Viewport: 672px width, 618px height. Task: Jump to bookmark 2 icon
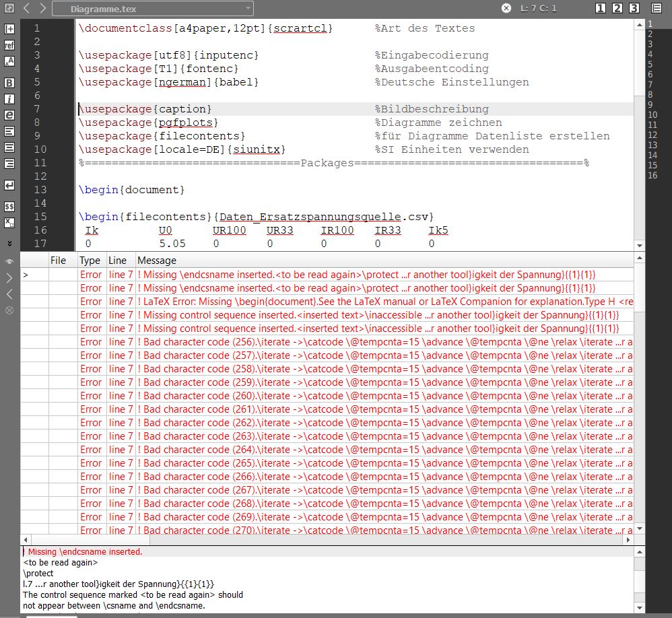tap(617, 8)
